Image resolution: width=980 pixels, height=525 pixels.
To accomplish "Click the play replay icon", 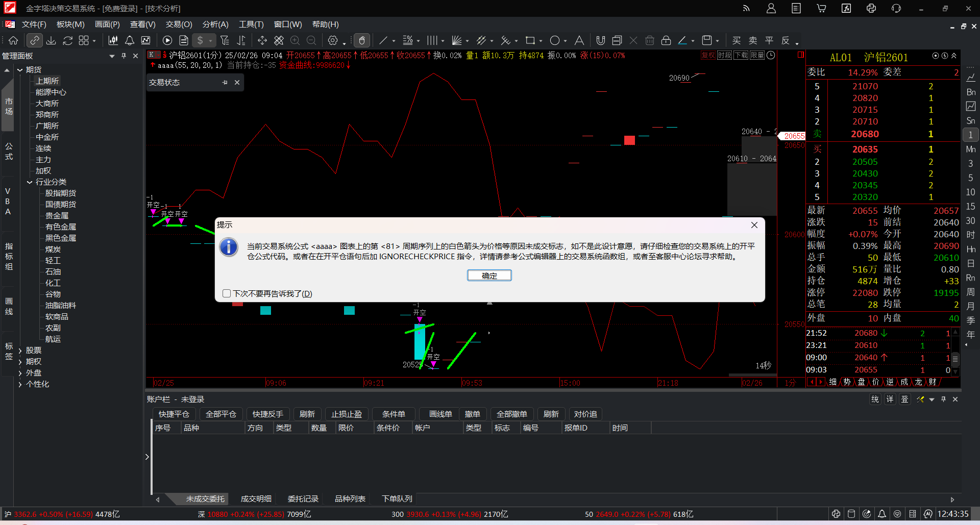I will pyautogui.click(x=167, y=40).
